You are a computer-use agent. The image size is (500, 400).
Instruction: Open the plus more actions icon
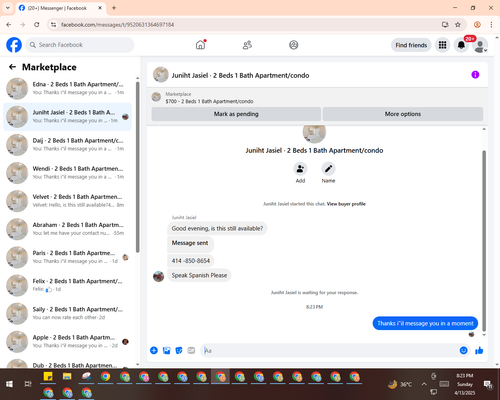tap(154, 350)
